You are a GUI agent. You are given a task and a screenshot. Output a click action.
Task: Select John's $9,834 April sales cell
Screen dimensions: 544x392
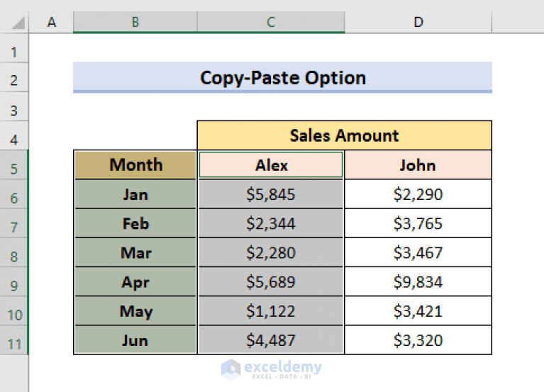click(x=418, y=281)
